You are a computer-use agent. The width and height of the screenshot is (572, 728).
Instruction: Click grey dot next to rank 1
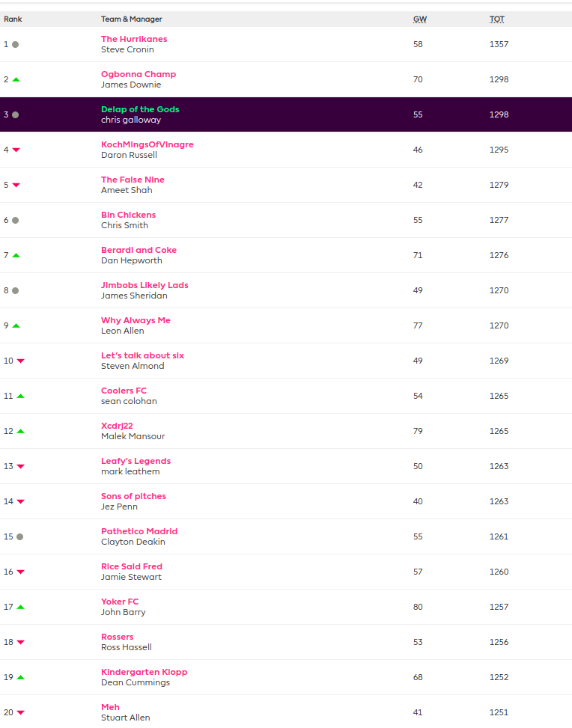pyautogui.click(x=15, y=44)
